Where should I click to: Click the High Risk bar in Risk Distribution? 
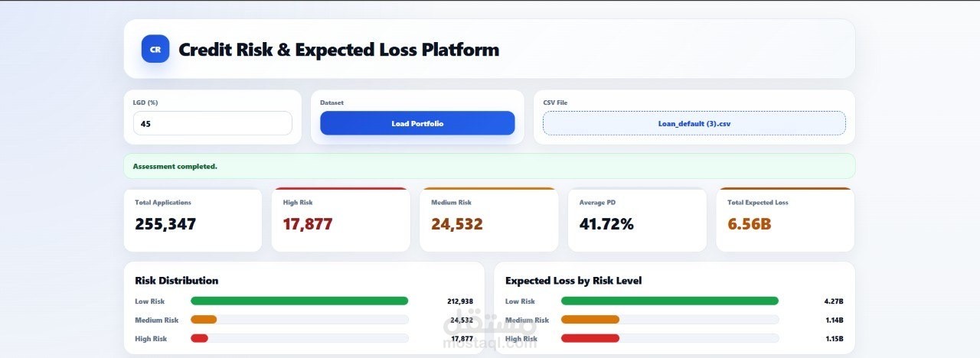pyautogui.click(x=299, y=338)
